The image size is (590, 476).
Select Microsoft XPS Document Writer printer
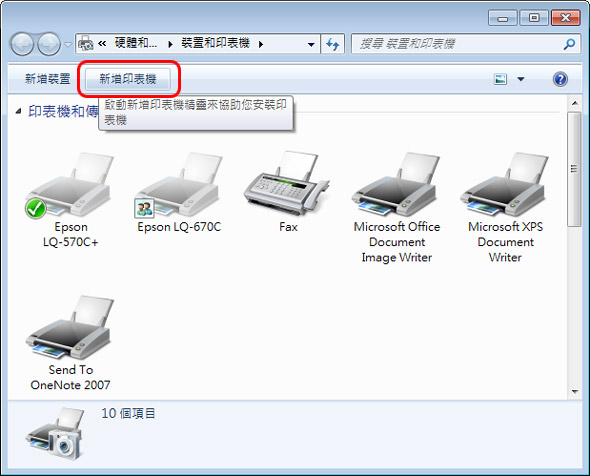point(505,207)
